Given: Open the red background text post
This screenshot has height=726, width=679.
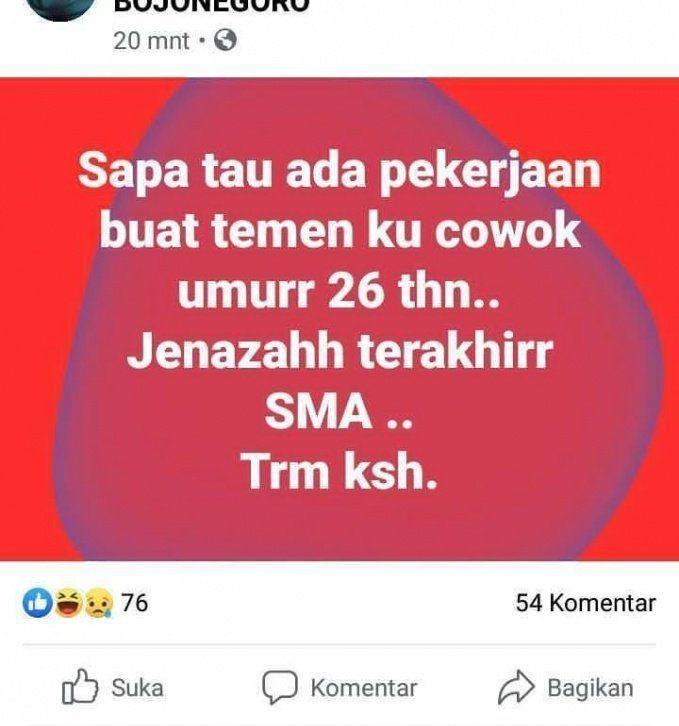Looking at the screenshot, I should tap(340, 319).
